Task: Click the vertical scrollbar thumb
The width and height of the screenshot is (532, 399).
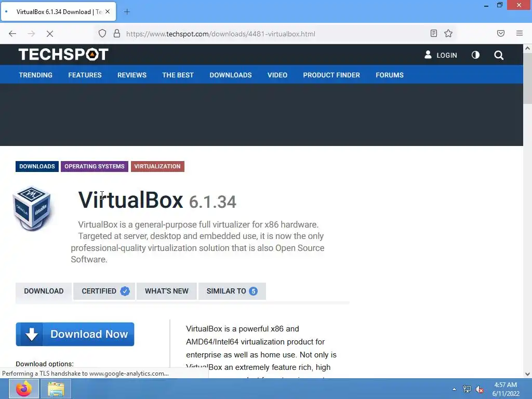Action: (527, 78)
